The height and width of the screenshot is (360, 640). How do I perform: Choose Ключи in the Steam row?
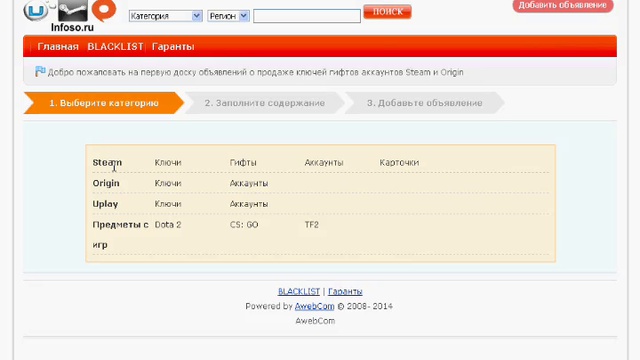tap(168, 162)
